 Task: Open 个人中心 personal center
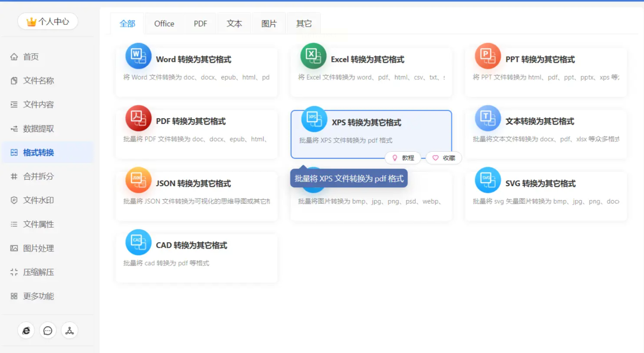(x=48, y=22)
